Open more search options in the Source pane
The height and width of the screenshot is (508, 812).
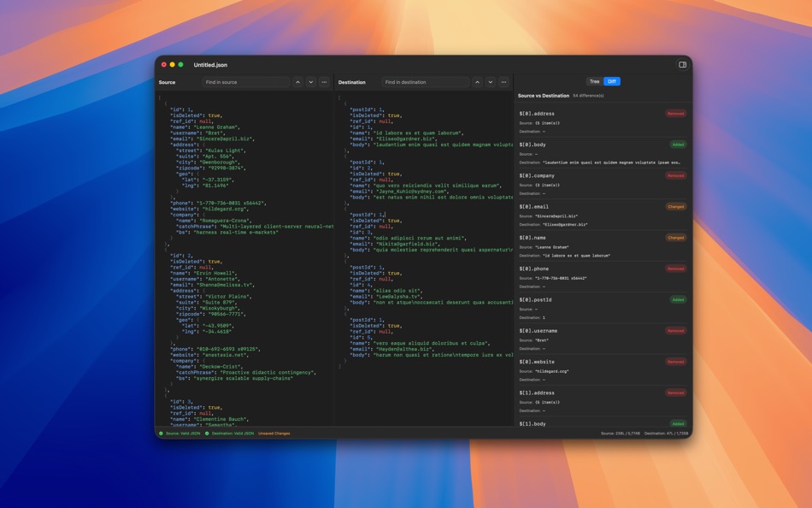coord(324,82)
